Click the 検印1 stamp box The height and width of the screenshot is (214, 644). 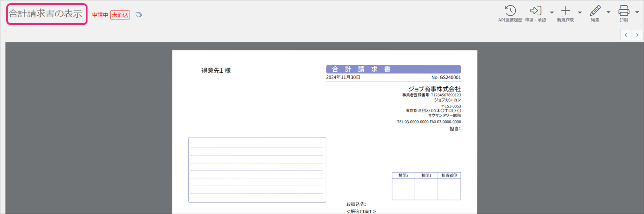(426, 189)
